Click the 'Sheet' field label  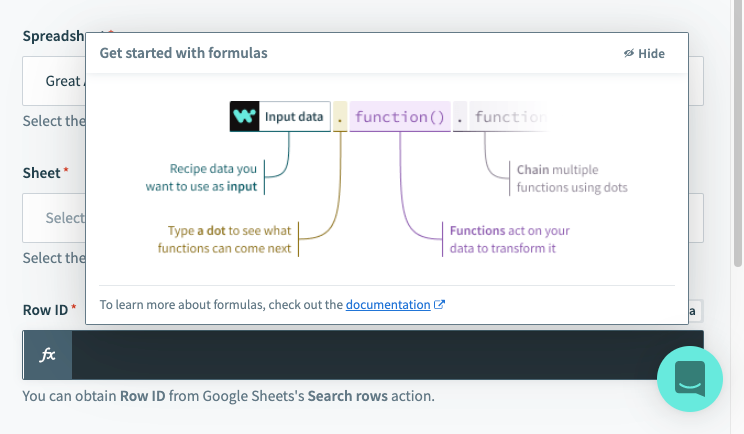41,173
